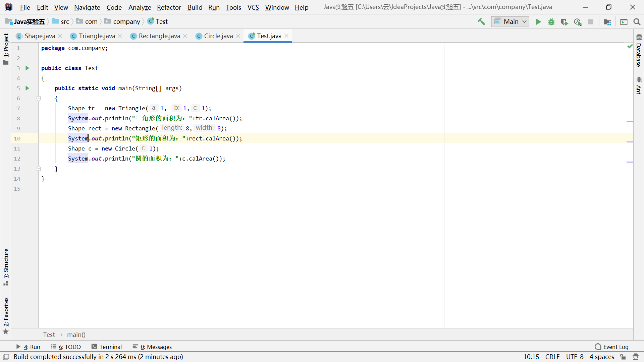Open Search Everywhere magnifier
Screen dimensions: 644x362
pyautogui.click(x=637, y=22)
